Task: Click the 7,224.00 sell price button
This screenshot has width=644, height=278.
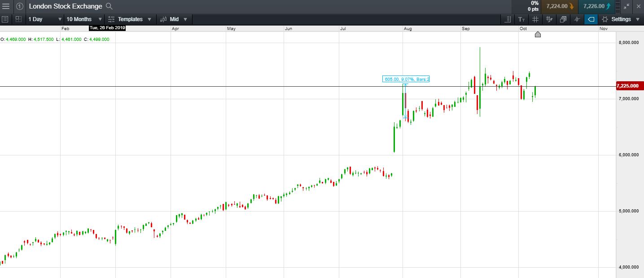Action: (x=559, y=6)
